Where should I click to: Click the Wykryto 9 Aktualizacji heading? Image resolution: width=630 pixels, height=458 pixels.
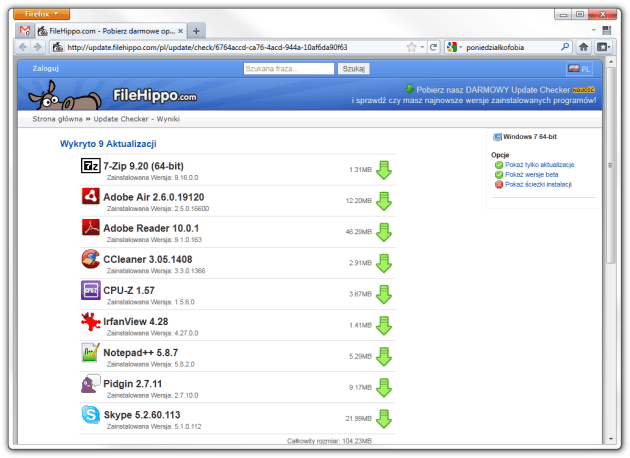click(x=108, y=144)
